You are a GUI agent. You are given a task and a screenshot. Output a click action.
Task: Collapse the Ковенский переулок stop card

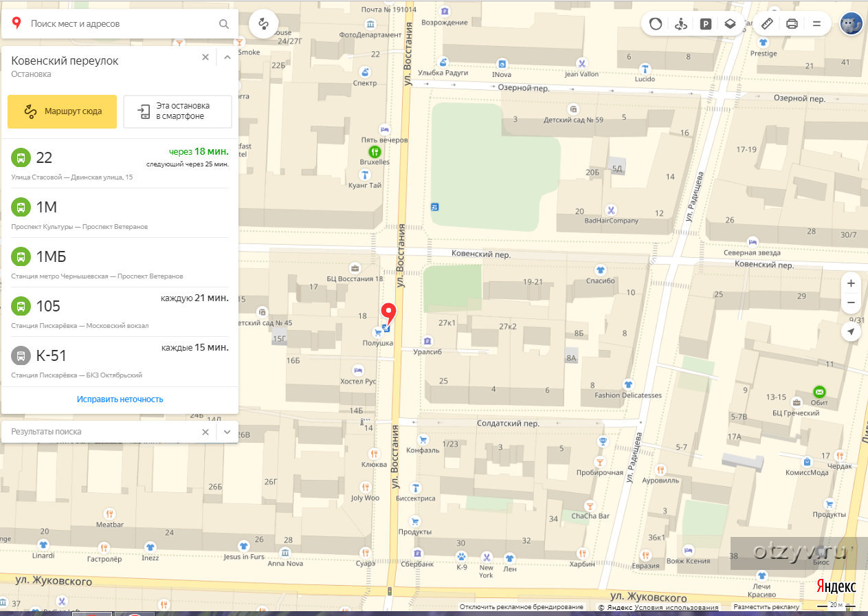[x=227, y=58]
